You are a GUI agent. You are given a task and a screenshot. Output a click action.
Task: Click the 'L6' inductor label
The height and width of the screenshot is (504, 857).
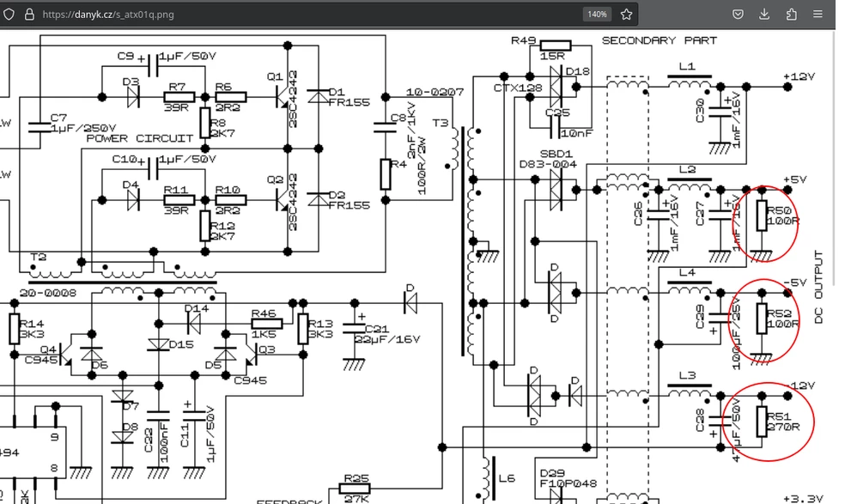tap(507, 478)
